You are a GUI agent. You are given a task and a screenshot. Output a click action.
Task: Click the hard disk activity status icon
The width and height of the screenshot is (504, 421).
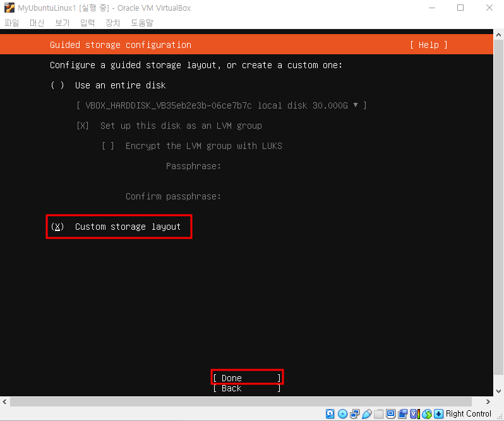pos(330,413)
